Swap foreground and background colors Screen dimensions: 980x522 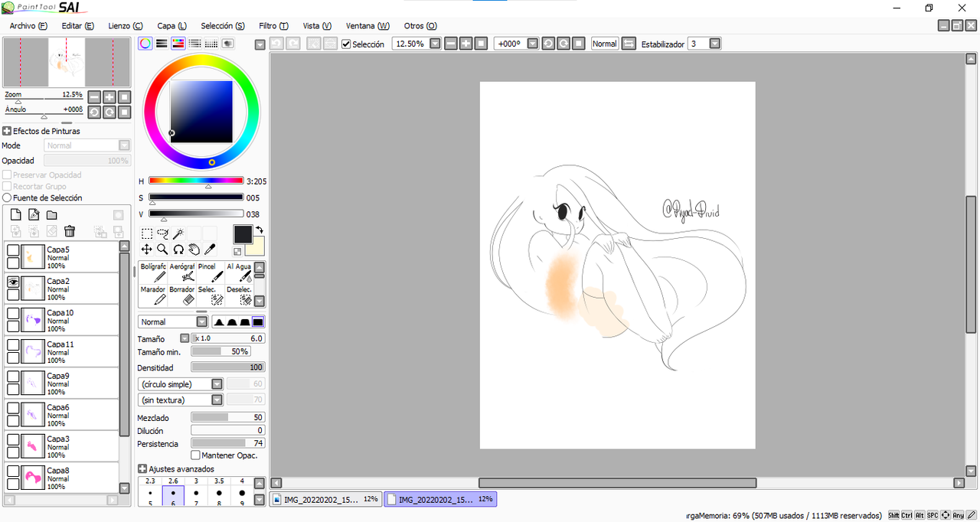point(259,230)
